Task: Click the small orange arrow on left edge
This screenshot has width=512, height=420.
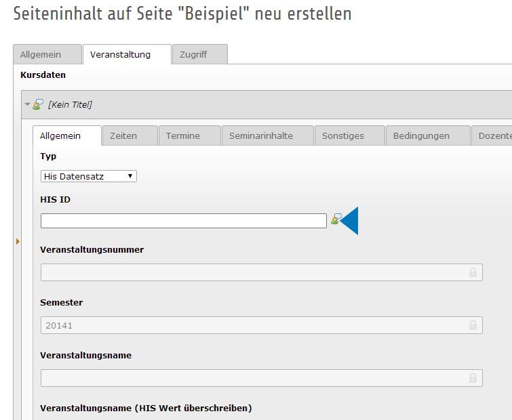Action: point(18,241)
